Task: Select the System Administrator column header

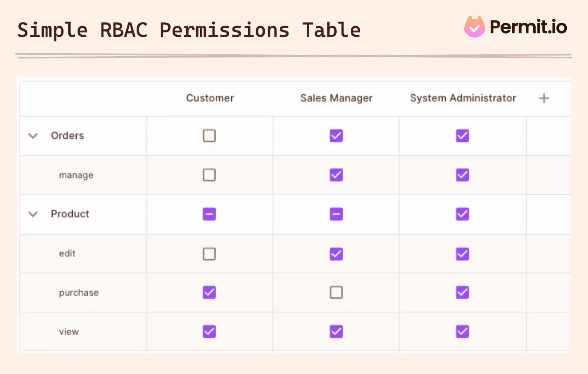Action: click(x=463, y=98)
